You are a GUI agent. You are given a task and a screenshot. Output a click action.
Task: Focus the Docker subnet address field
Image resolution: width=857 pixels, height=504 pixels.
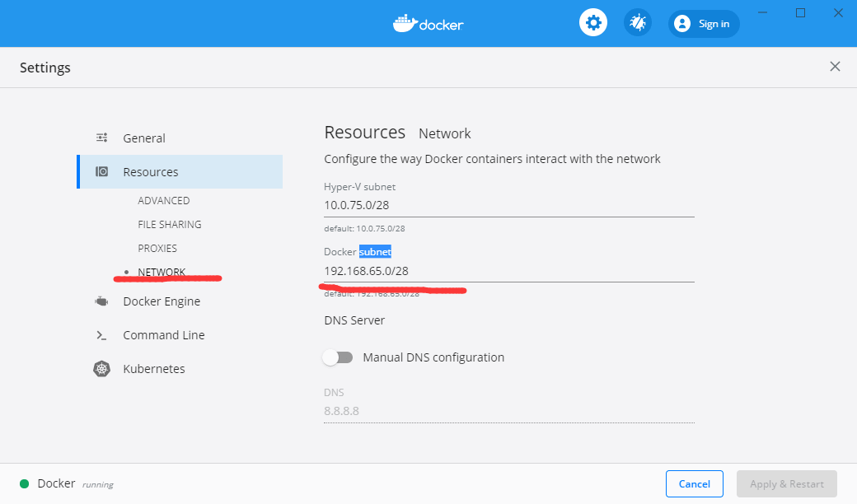click(508, 271)
